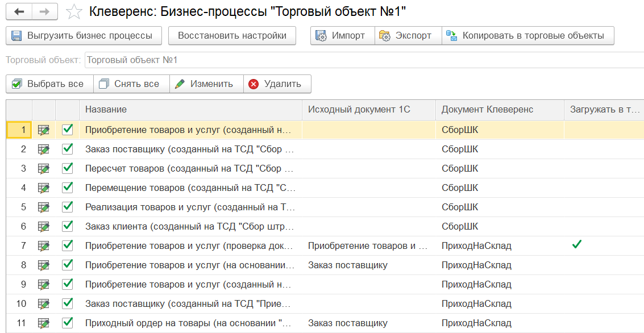The width and height of the screenshot is (644, 333).
Task: Select Заказ поставщику (созданный на ТСД "Сбор
Action: pos(190,149)
